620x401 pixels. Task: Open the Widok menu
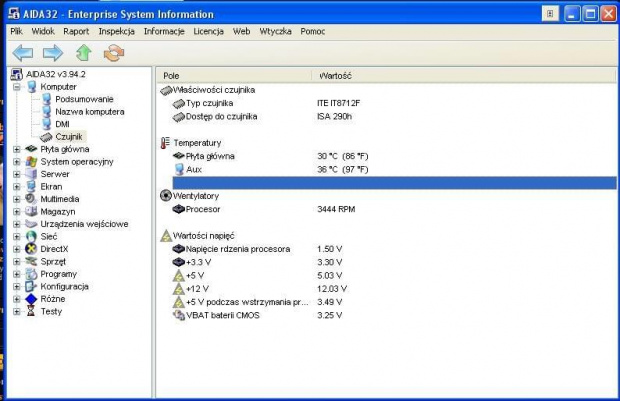(43, 31)
